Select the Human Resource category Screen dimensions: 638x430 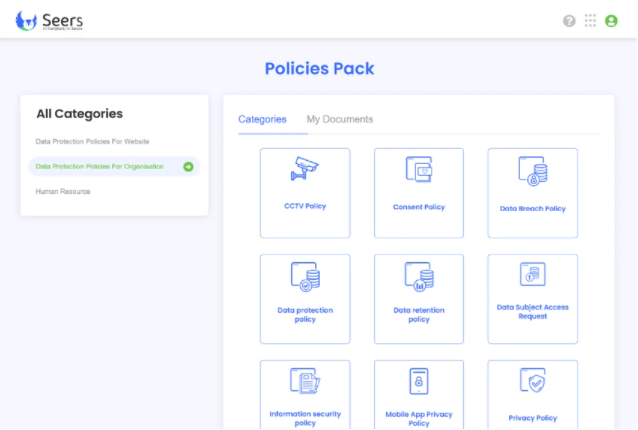pyautogui.click(x=63, y=191)
